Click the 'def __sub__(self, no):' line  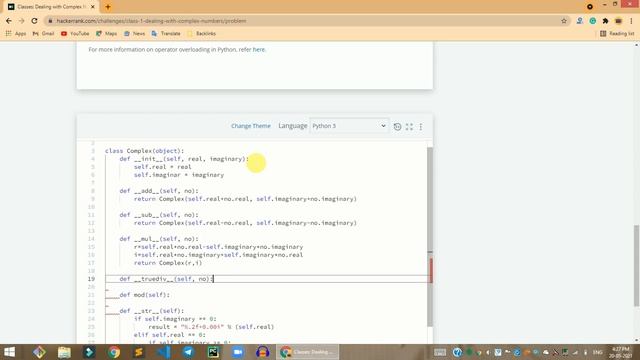[159, 215]
